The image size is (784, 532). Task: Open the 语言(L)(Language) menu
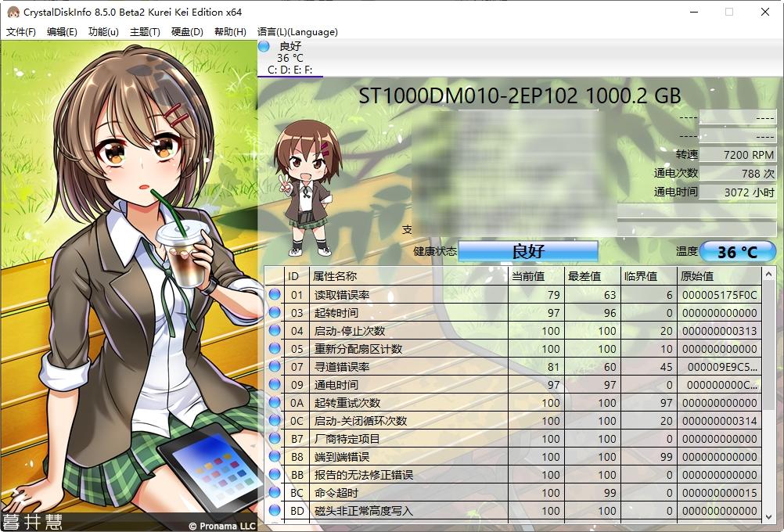(x=297, y=32)
